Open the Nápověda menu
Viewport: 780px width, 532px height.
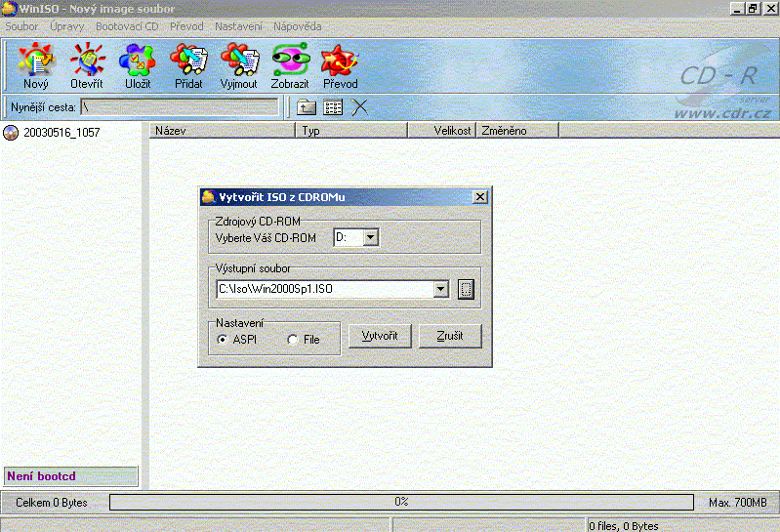coord(297,26)
